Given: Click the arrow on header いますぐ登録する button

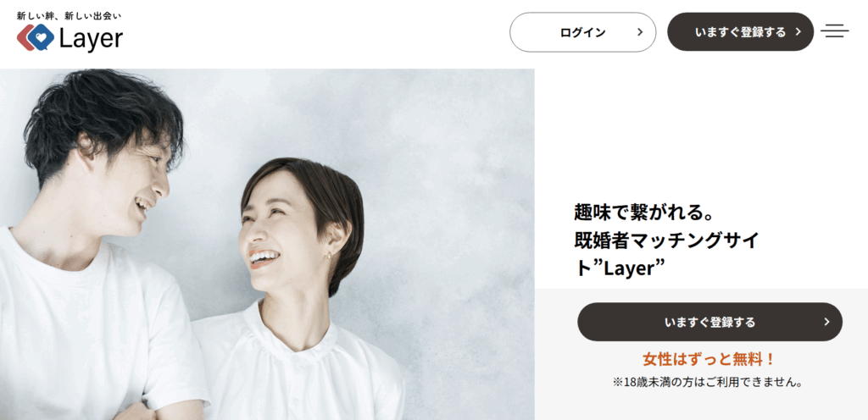Looking at the screenshot, I should pyautogui.click(x=798, y=32).
